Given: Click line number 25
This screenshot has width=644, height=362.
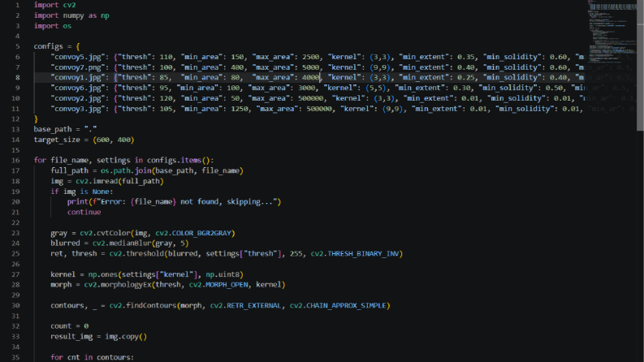Looking at the screenshot, I should pyautogui.click(x=15, y=254).
